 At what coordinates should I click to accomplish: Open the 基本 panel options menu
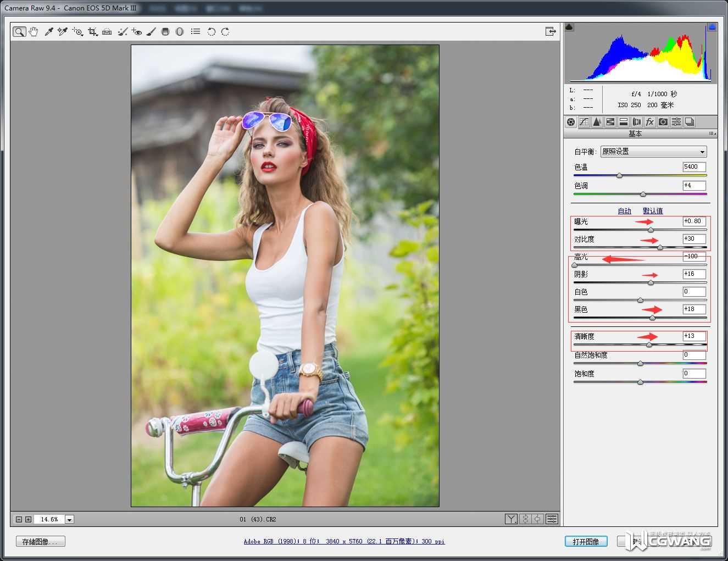click(712, 134)
